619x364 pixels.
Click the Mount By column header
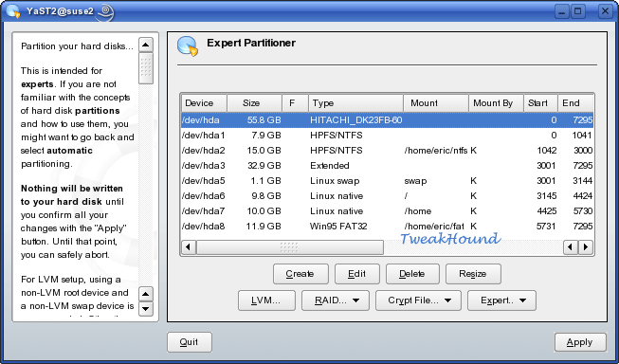(496, 103)
